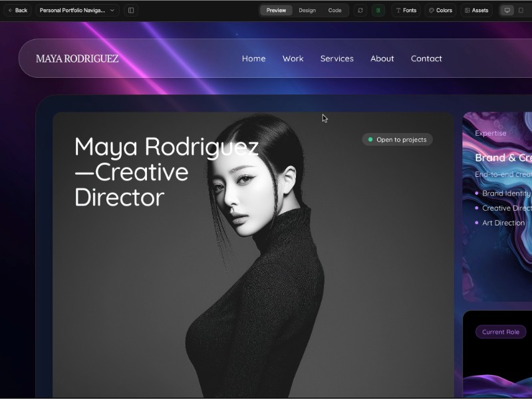
Task: Switch to the Design tab
Action: [307, 10]
